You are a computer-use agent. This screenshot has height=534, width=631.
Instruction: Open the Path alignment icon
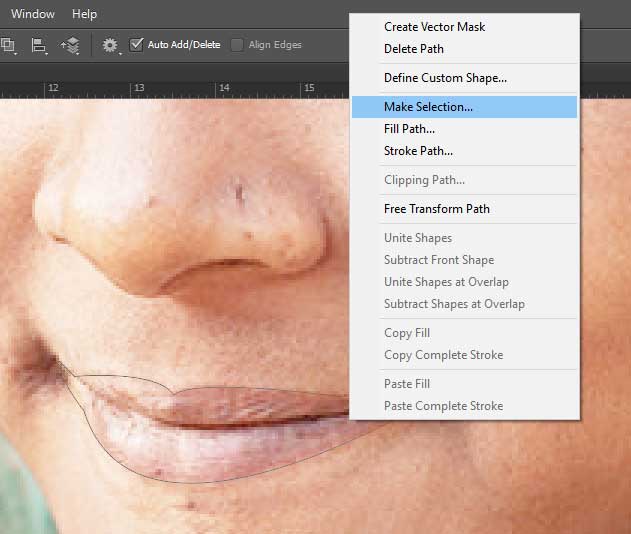pyautogui.click(x=39, y=45)
